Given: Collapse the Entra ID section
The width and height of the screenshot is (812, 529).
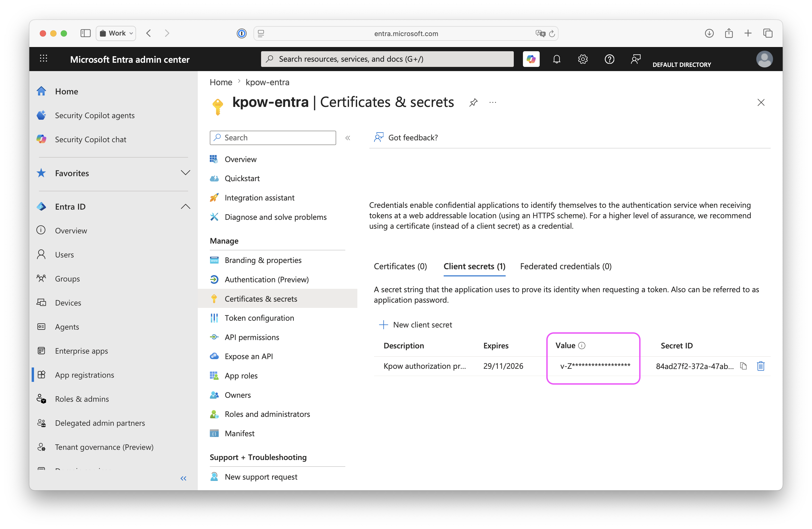Looking at the screenshot, I should coord(185,206).
